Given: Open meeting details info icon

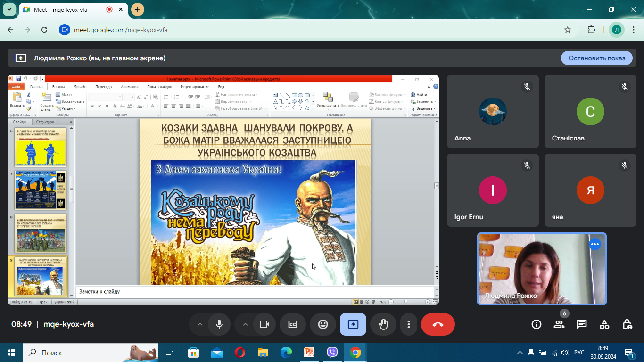Looking at the screenshot, I should coord(537,324).
